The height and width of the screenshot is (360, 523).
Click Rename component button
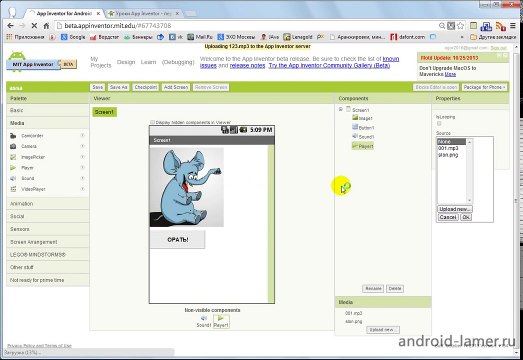tap(373, 288)
